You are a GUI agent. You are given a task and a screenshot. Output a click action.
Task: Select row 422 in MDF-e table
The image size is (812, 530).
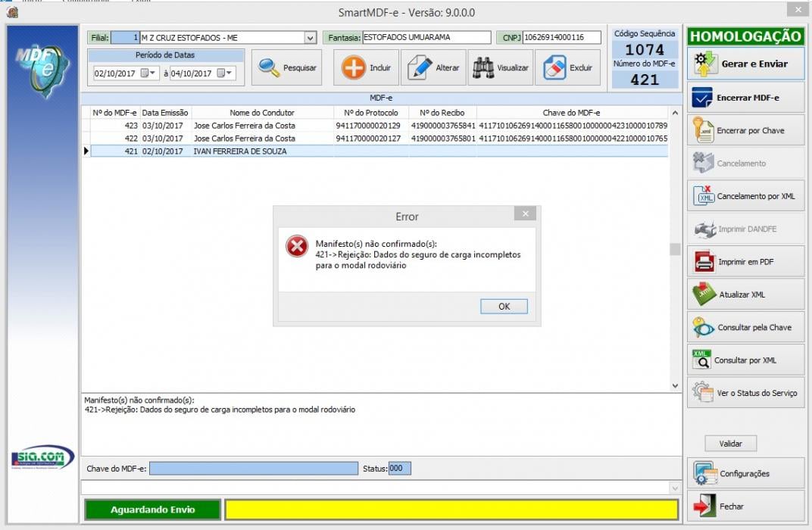pyautogui.click(x=379, y=139)
